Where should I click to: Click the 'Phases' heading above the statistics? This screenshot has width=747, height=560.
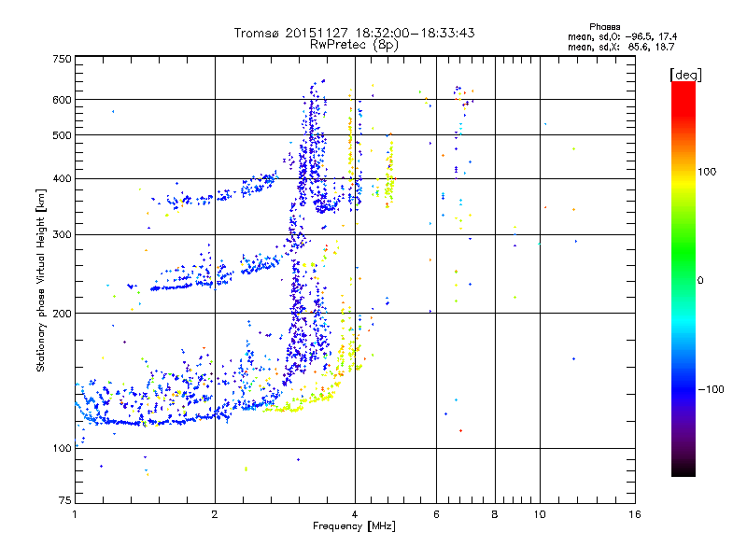[x=604, y=27]
